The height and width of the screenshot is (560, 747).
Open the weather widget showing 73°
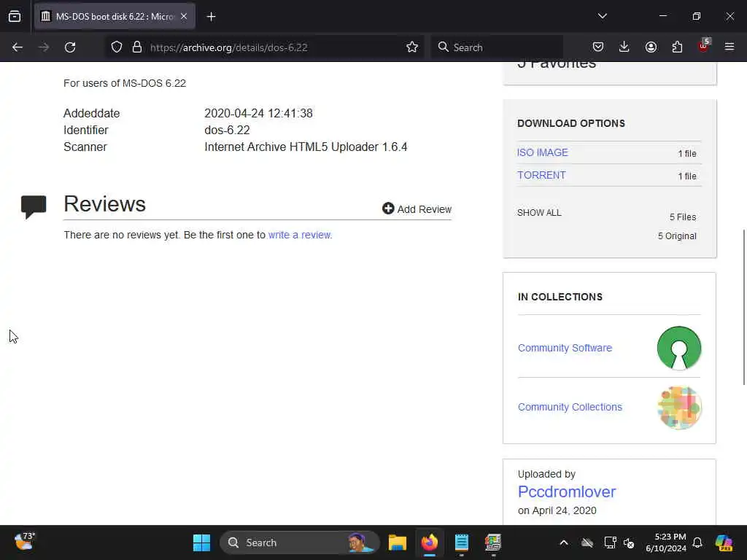[24, 542]
